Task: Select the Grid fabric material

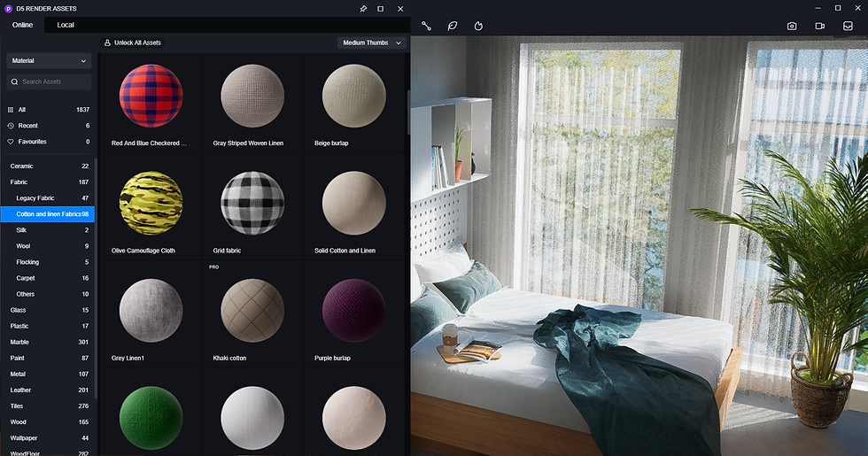Action: [x=252, y=204]
